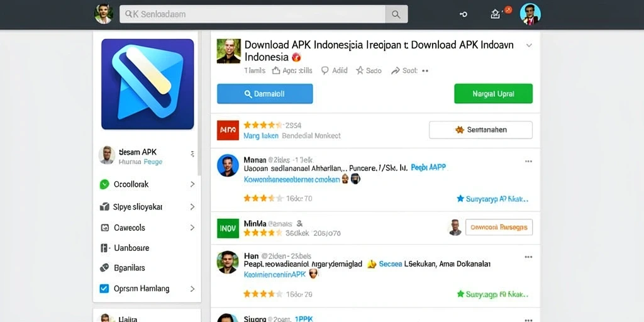The height and width of the screenshot is (322, 644).
Task: Click the blue star Sunyraryp A? Kkak link
Action: pos(492,199)
